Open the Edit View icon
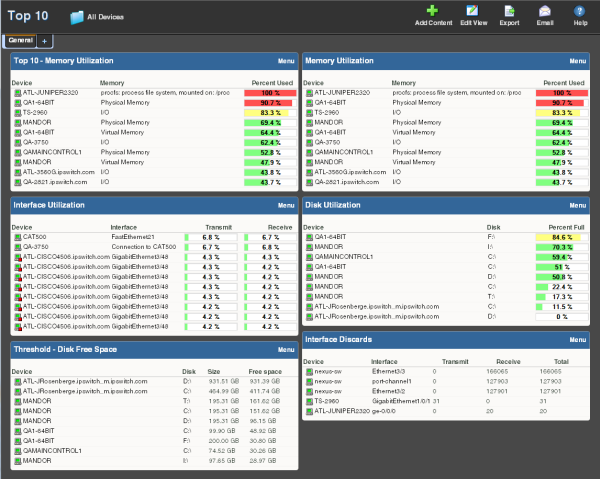This screenshot has width=600, height=479. tap(472, 11)
